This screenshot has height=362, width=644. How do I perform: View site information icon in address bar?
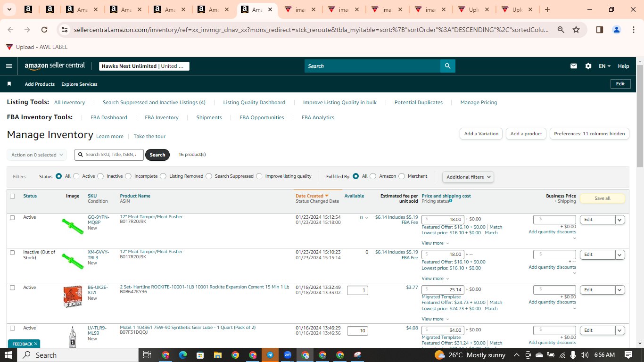pos(65,30)
